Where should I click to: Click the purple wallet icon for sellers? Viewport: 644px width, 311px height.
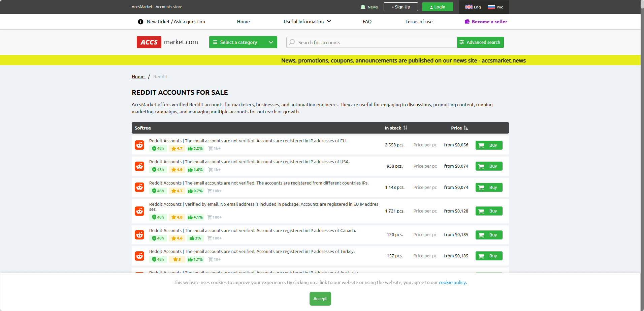[467, 22]
